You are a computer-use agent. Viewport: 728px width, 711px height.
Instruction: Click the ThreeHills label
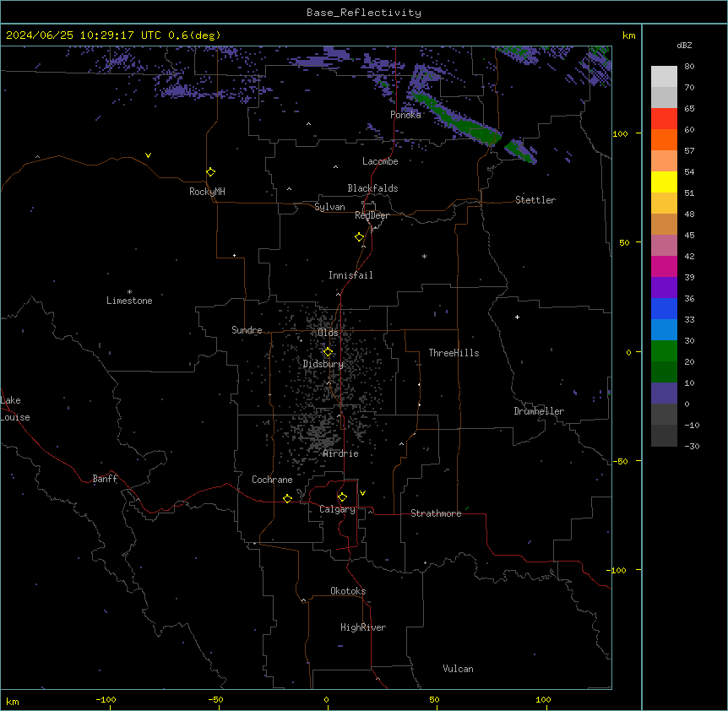[x=454, y=353]
